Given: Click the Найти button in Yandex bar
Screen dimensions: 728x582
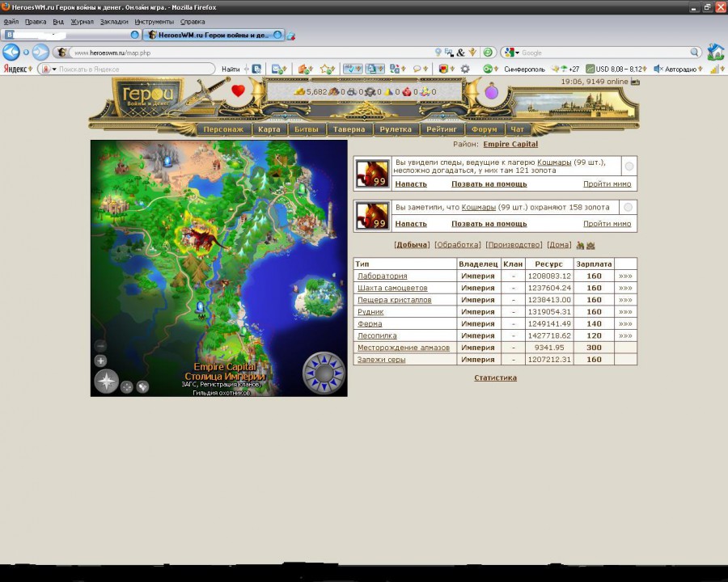Looking at the screenshot, I should click(x=231, y=69).
